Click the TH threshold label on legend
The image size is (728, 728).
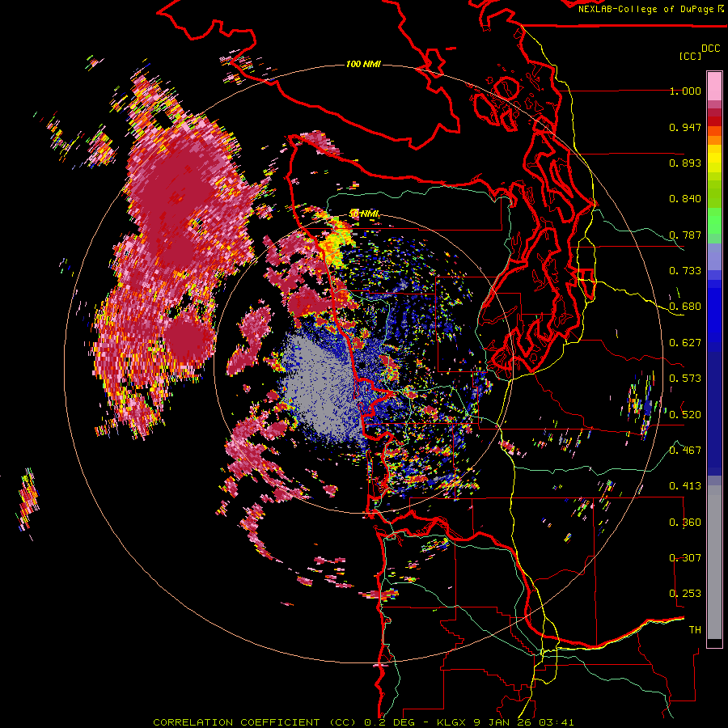(695, 630)
